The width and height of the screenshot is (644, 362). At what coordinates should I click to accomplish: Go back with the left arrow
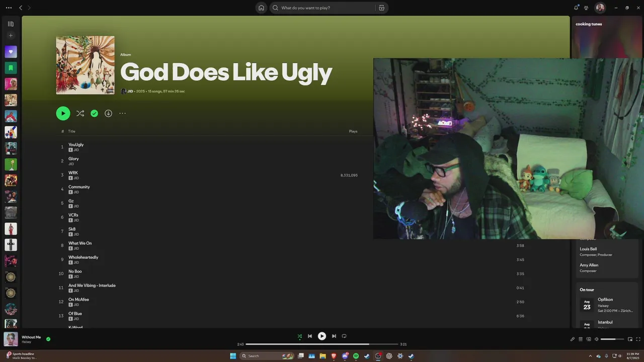point(21,8)
